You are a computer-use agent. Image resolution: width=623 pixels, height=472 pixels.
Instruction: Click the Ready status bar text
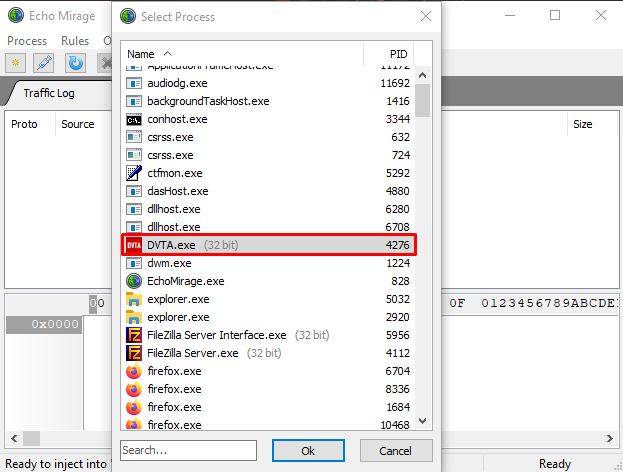pyautogui.click(x=555, y=464)
